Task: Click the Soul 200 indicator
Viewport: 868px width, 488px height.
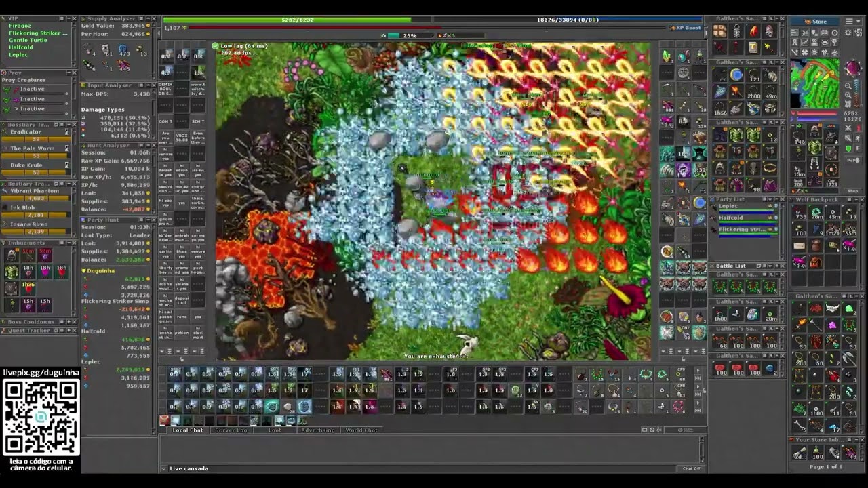Action: tap(798, 182)
